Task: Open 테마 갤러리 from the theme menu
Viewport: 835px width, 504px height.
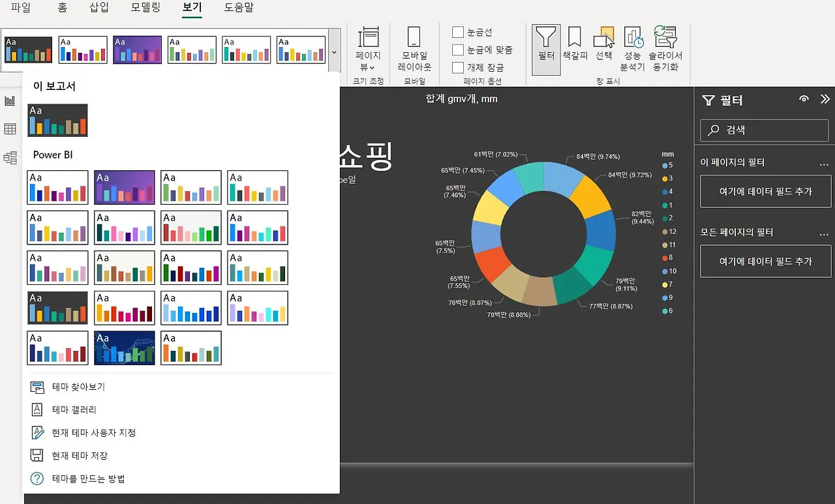Action: tap(74, 409)
